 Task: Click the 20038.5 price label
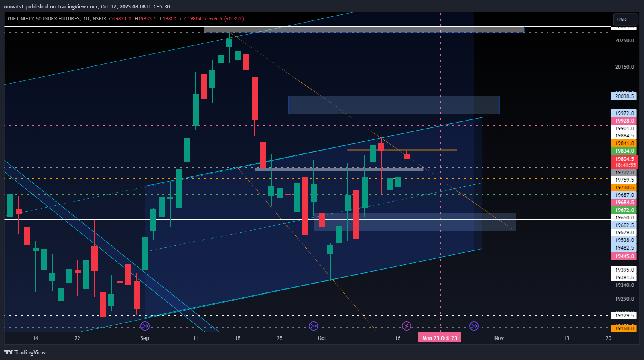click(624, 96)
